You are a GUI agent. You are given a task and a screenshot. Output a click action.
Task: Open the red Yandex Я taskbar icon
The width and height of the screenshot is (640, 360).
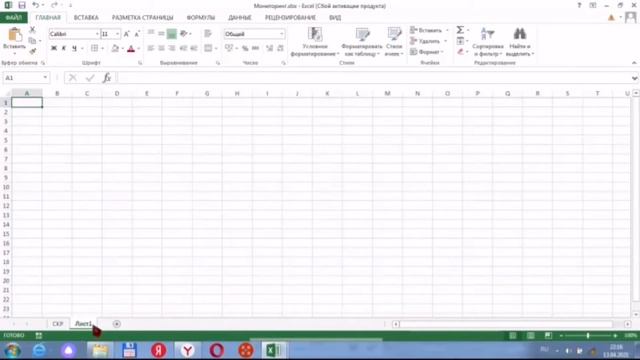click(x=158, y=350)
